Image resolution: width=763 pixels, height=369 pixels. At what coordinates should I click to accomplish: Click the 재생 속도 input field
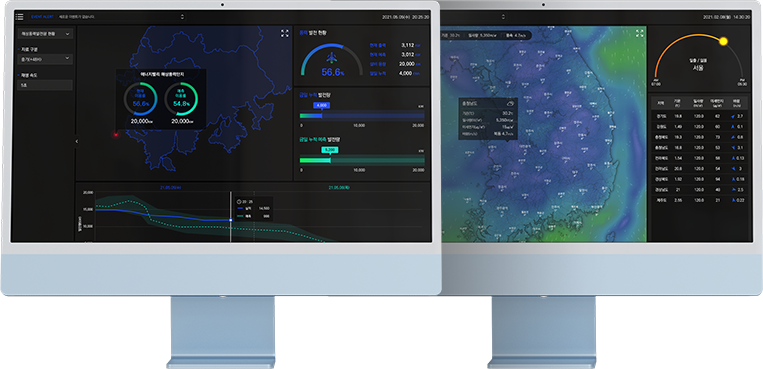click(x=45, y=85)
